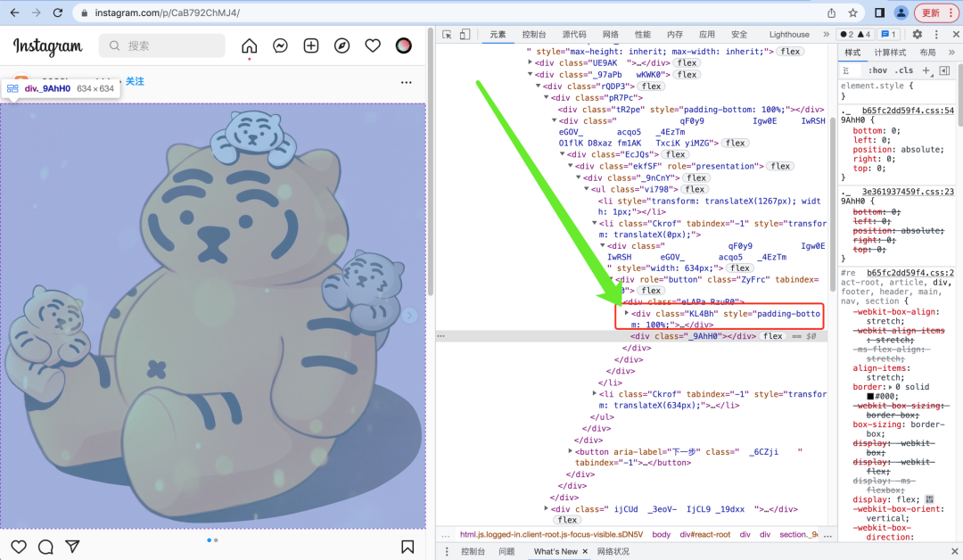This screenshot has width=963, height=560.
Task: Activate DevTools element inspector picker
Action: [447, 35]
